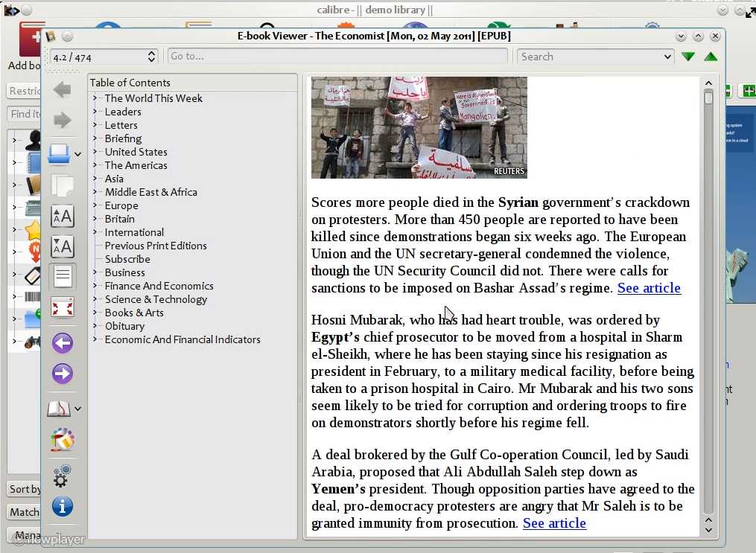Screen dimensions: 756x553
Task: Select Middle East & Africa entry
Action: point(151,192)
